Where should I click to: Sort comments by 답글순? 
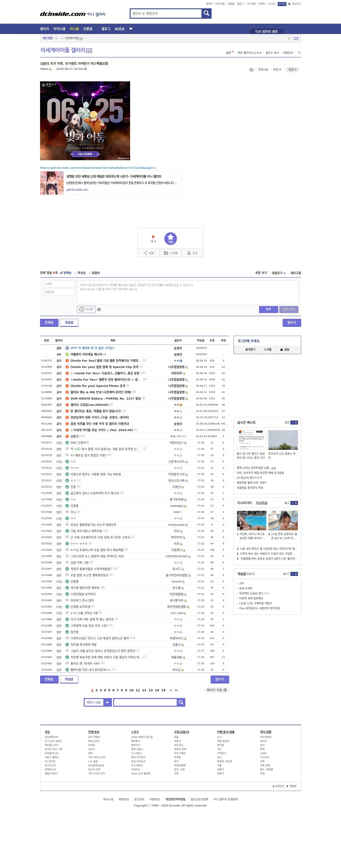[x=94, y=273]
